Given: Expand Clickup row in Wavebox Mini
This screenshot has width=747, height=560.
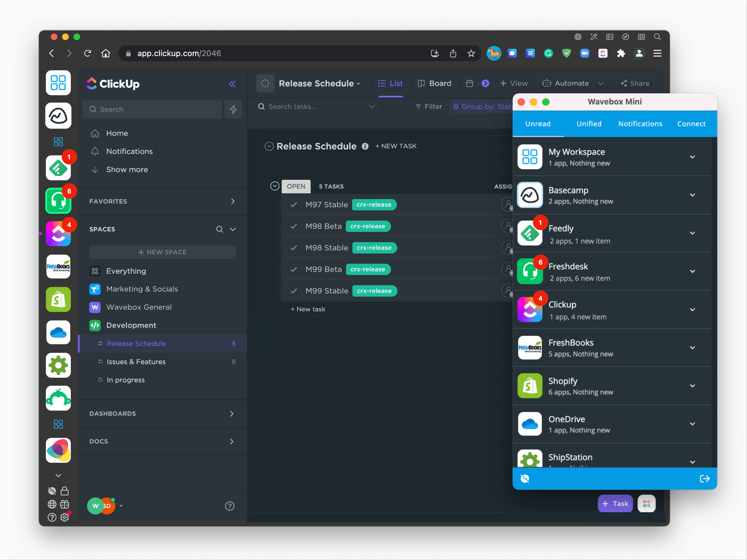Looking at the screenshot, I should point(692,310).
